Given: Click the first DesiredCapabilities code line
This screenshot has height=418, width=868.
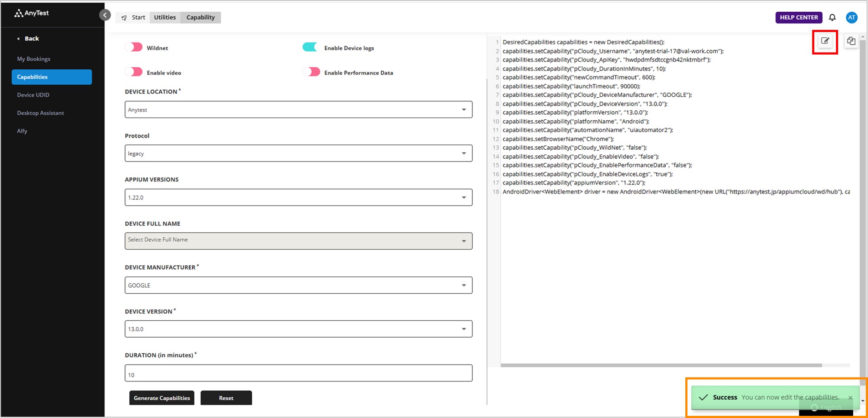Looking at the screenshot, I should (583, 42).
